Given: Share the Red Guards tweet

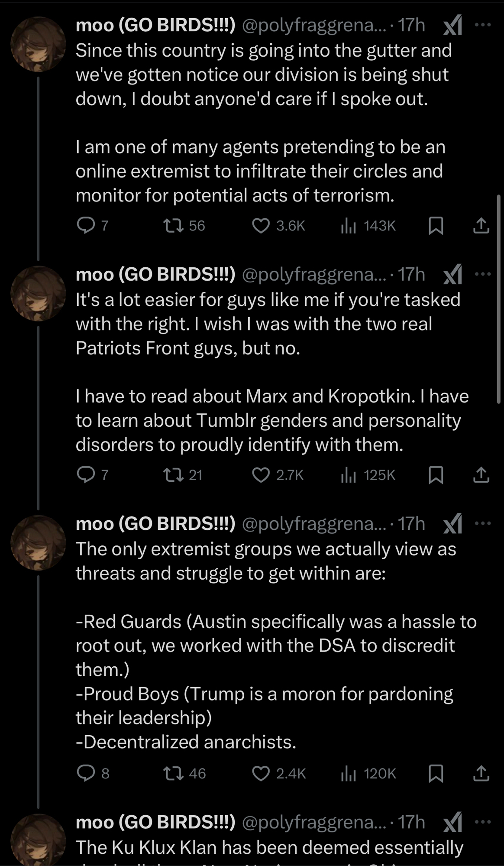Looking at the screenshot, I should point(481,773).
